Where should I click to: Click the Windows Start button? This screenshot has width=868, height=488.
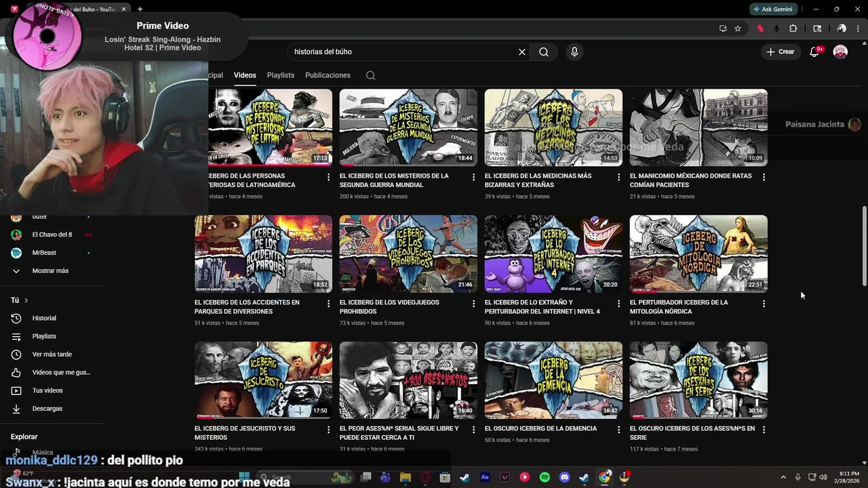click(244, 477)
